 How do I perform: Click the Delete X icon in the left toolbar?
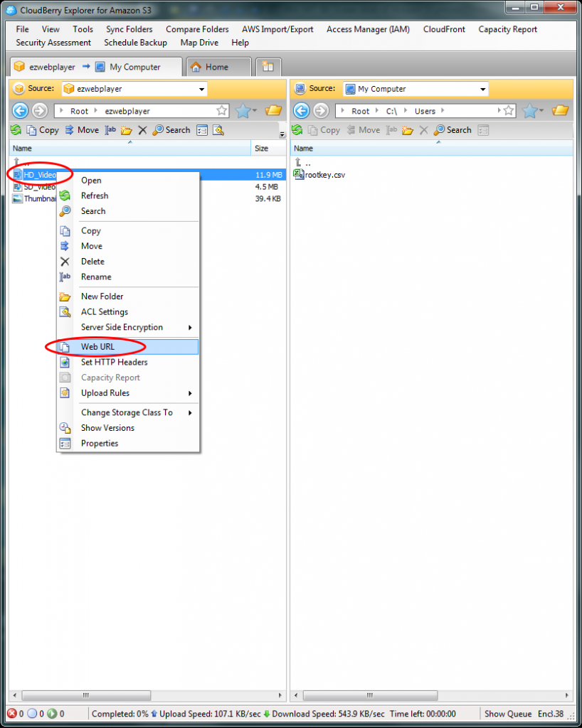point(142,130)
